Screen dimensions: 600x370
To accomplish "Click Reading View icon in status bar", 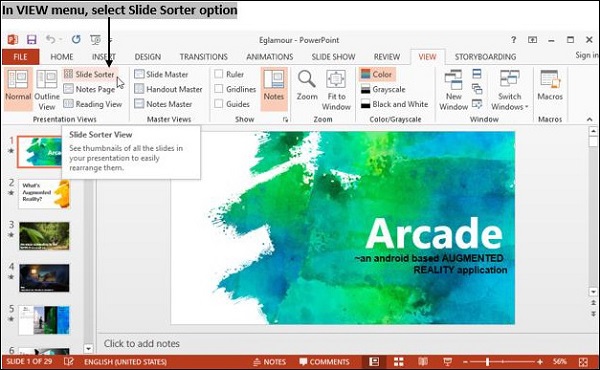I will point(423,362).
